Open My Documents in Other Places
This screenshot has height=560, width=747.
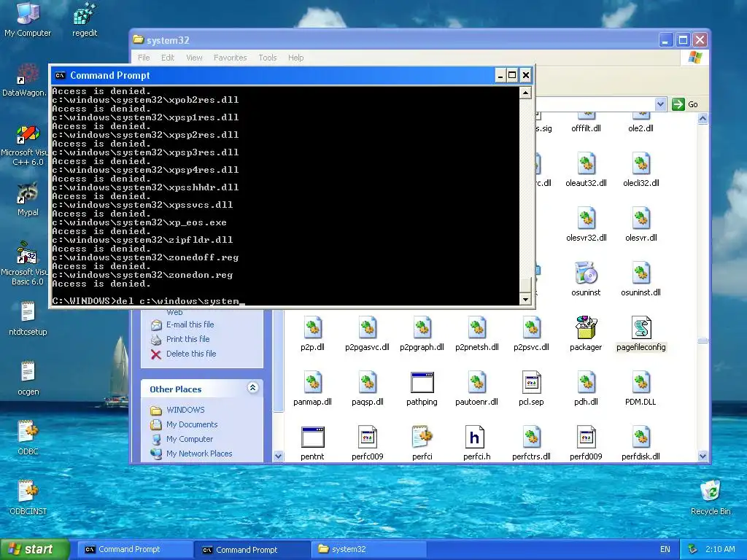tap(192, 425)
